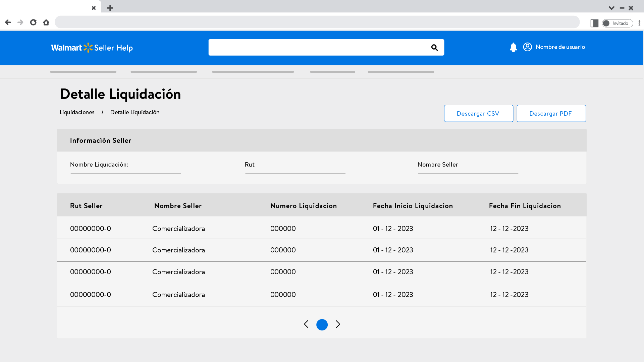The width and height of the screenshot is (644, 362).
Task: Click the notification bell icon
Action: tap(513, 47)
